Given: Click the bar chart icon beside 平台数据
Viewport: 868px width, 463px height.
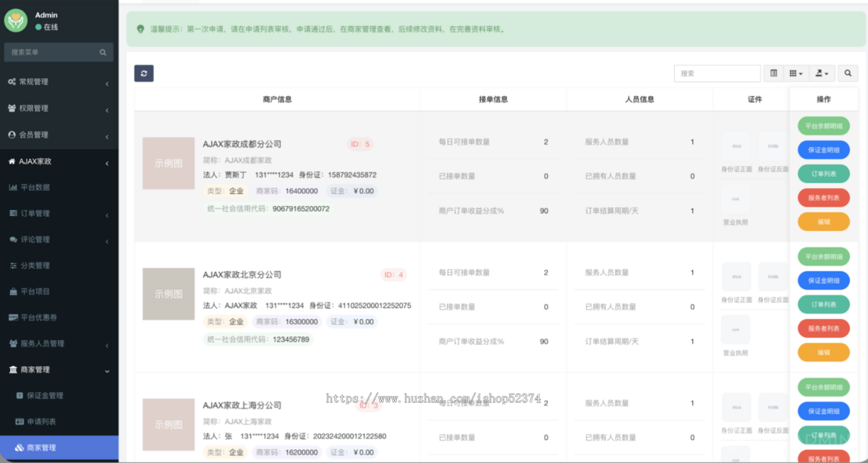Looking at the screenshot, I should (x=13, y=187).
